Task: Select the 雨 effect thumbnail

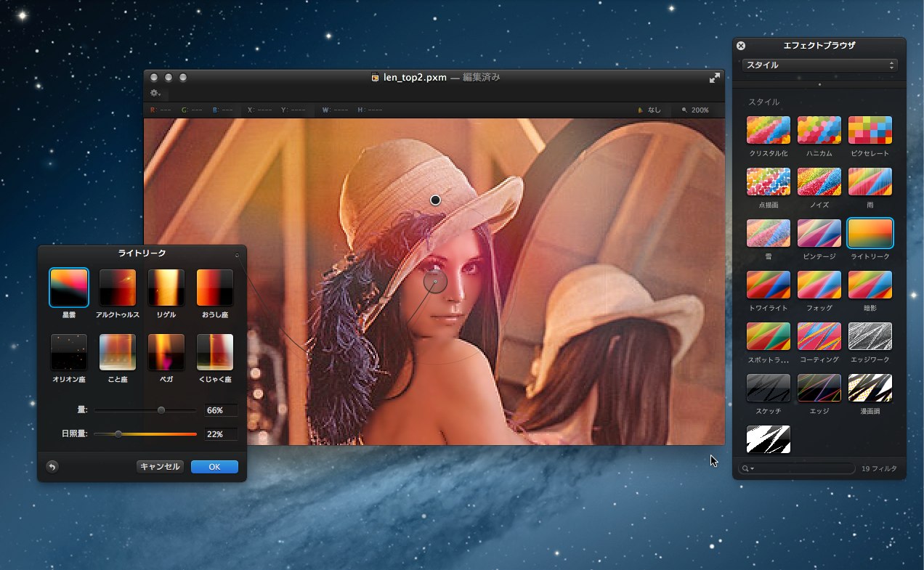Action: [x=870, y=182]
